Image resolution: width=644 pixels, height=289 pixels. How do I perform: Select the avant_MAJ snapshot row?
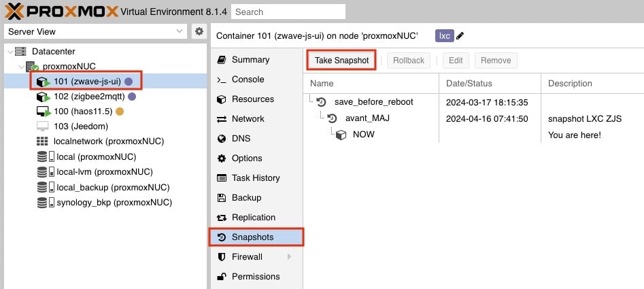(x=367, y=118)
